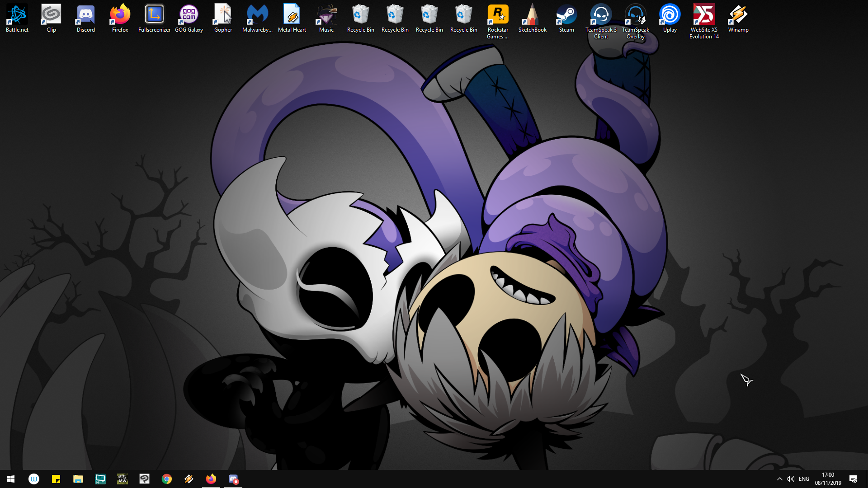
Task: Select the Steam desktop shortcut
Action: [566, 19]
